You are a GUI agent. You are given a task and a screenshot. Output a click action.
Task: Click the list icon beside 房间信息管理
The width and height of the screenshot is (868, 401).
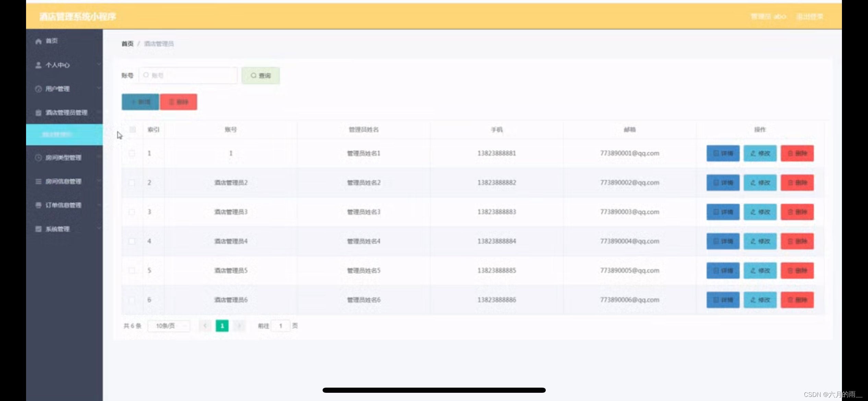[x=38, y=181]
